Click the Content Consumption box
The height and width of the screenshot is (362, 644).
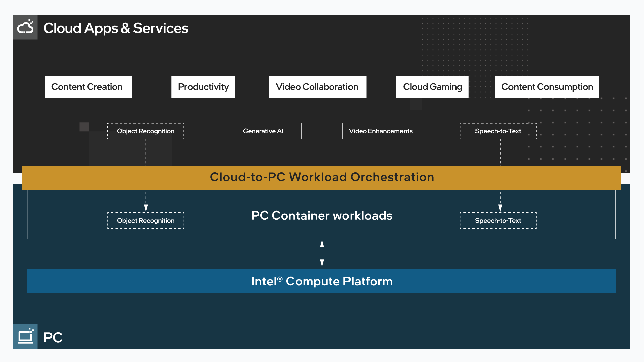(x=547, y=87)
